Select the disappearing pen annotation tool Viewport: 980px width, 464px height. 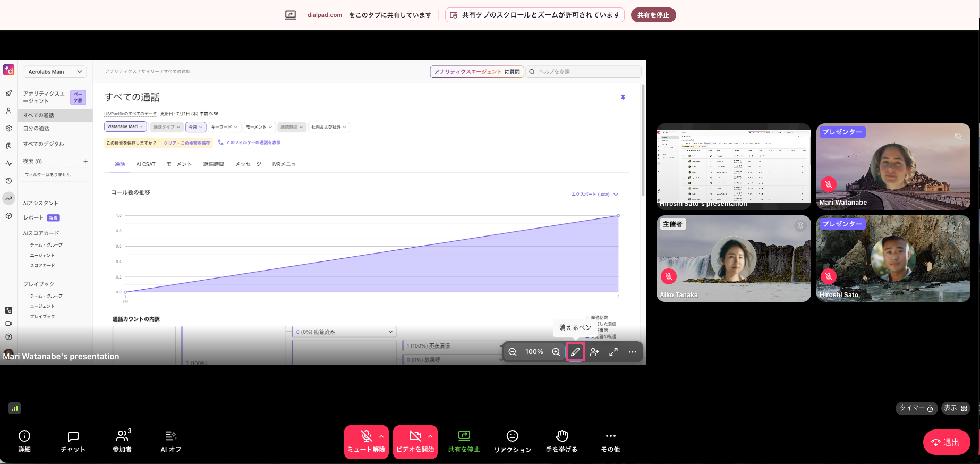575,352
